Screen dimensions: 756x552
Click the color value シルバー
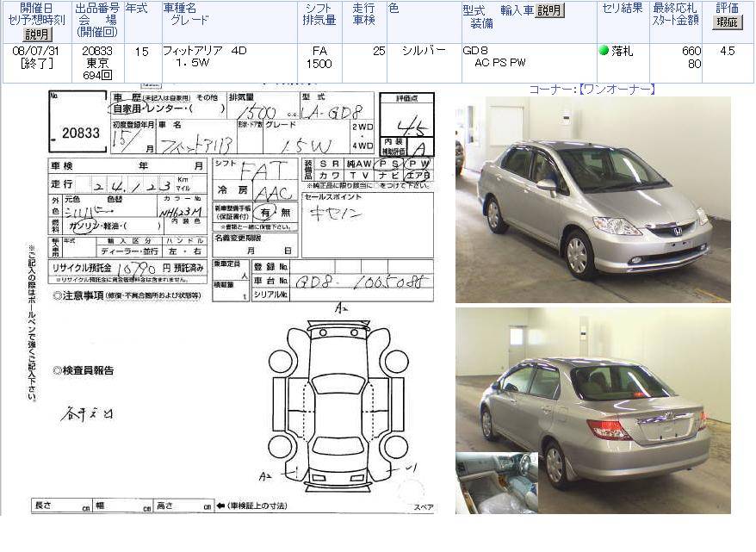424,51
